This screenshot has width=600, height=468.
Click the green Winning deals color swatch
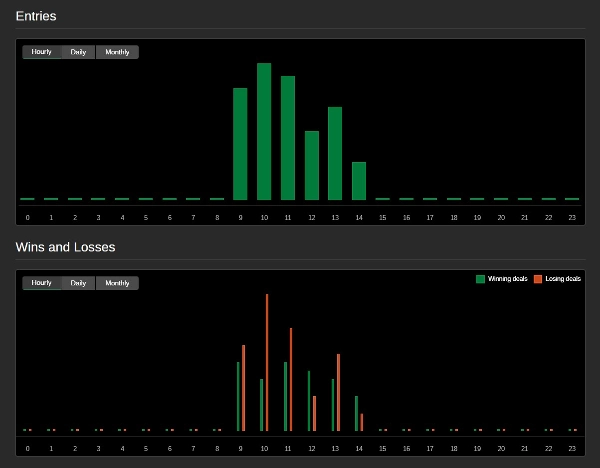480,279
